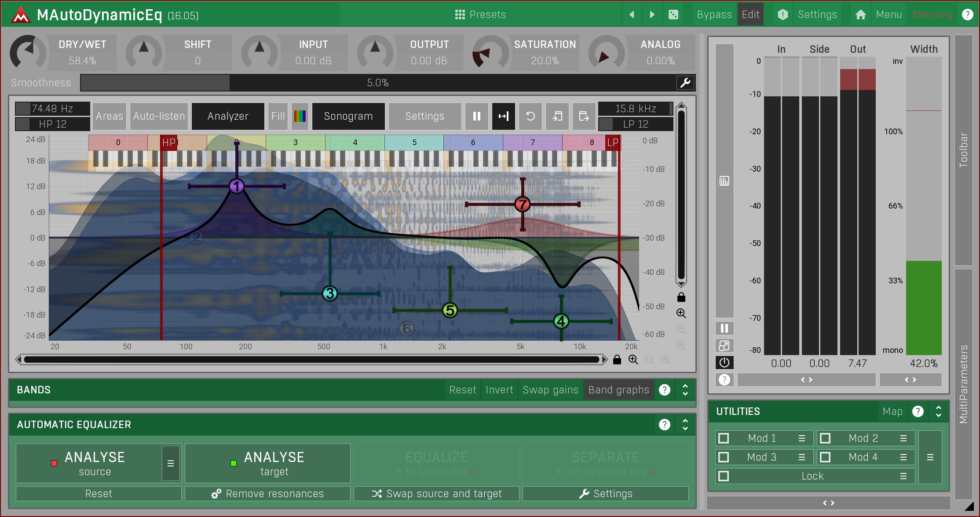Click Swap source and target
Image resolution: width=980 pixels, height=517 pixels.
[436, 494]
